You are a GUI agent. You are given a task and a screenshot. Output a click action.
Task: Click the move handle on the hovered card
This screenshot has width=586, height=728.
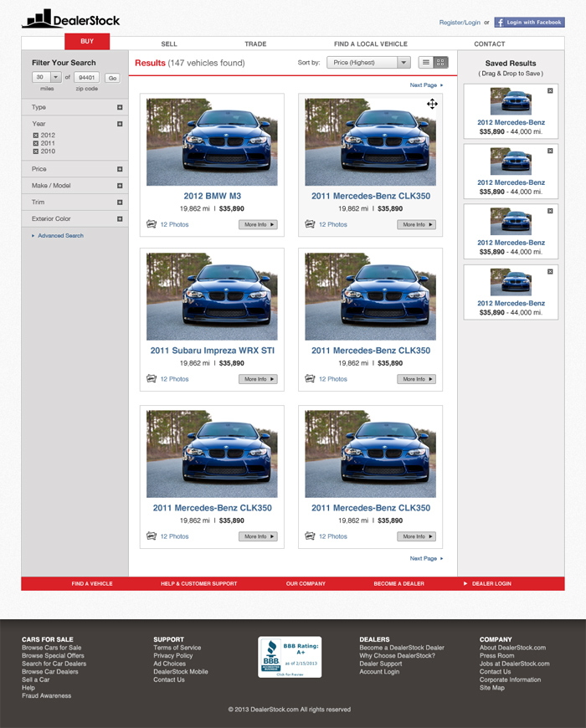[432, 104]
